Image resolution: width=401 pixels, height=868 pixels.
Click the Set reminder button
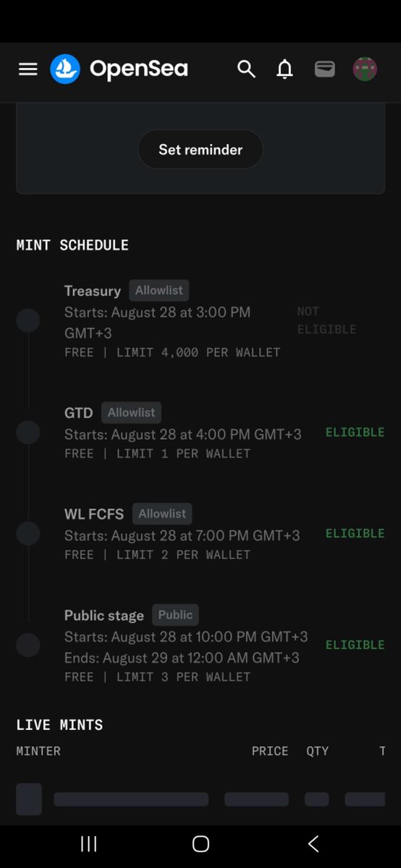(200, 150)
